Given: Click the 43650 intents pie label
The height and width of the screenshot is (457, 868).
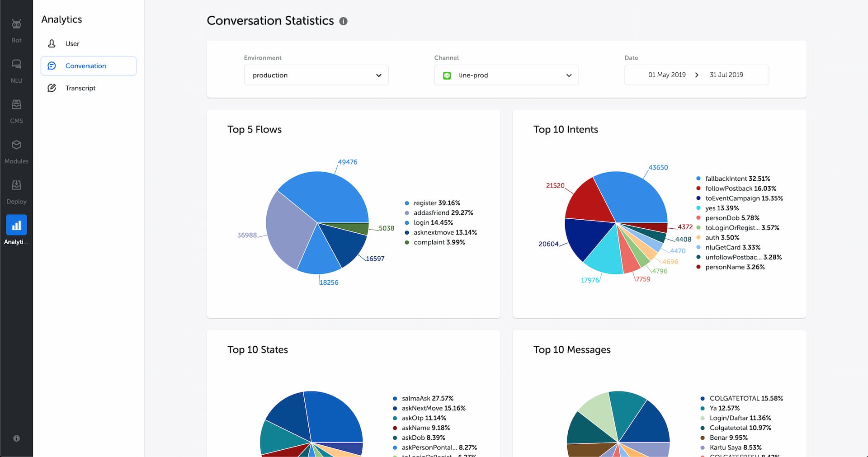Looking at the screenshot, I should pos(658,167).
